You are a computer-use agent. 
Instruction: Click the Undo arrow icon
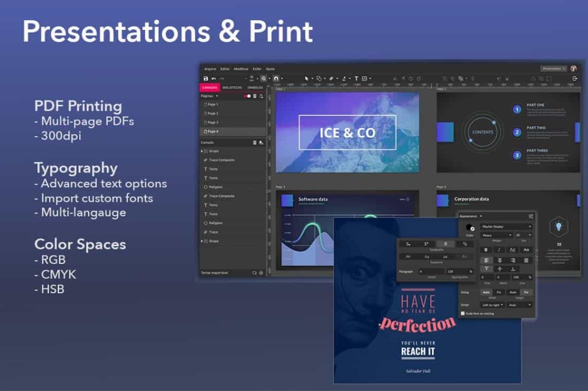214,79
